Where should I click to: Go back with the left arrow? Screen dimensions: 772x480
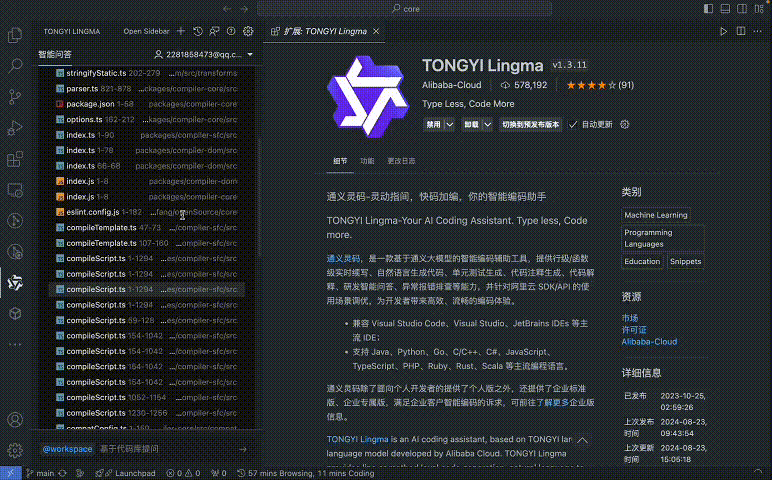pos(226,9)
